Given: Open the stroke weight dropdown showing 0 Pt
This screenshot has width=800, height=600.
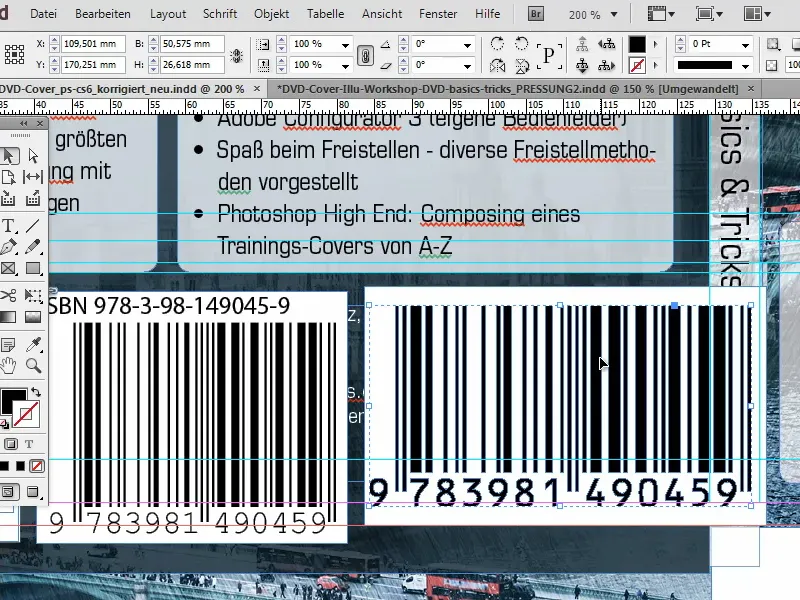Looking at the screenshot, I should click(746, 45).
